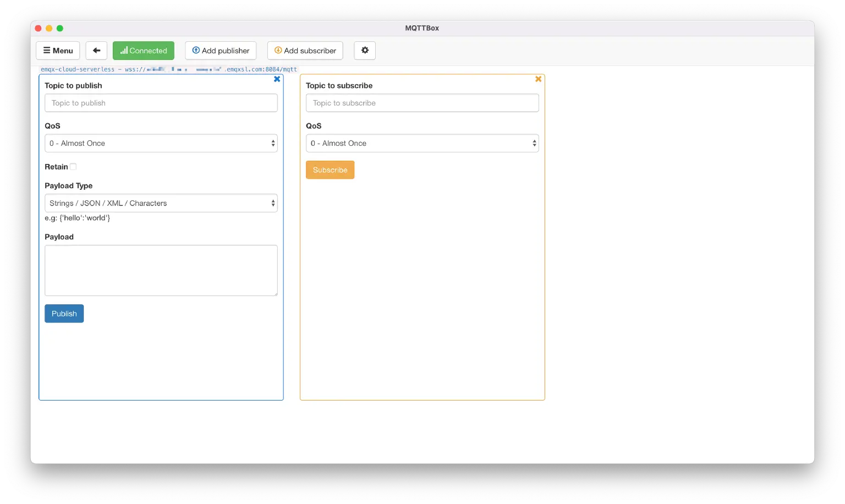This screenshot has height=504, width=845.
Task: Expand the subscriber QoS dropdown
Action: 422,143
